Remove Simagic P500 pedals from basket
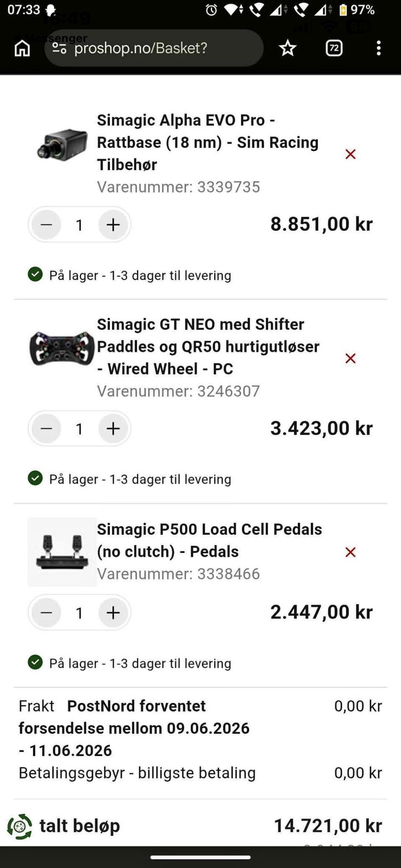Image resolution: width=401 pixels, height=868 pixels. (x=350, y=552)
